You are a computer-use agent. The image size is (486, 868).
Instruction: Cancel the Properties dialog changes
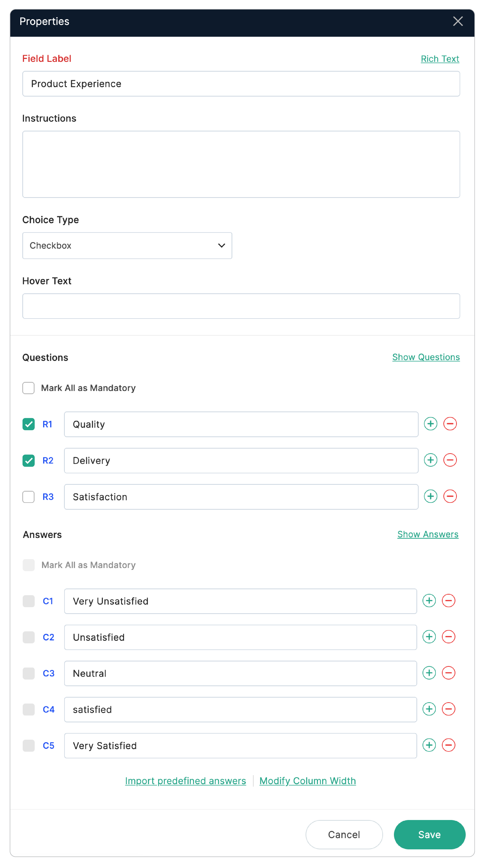tap(344, 834)
